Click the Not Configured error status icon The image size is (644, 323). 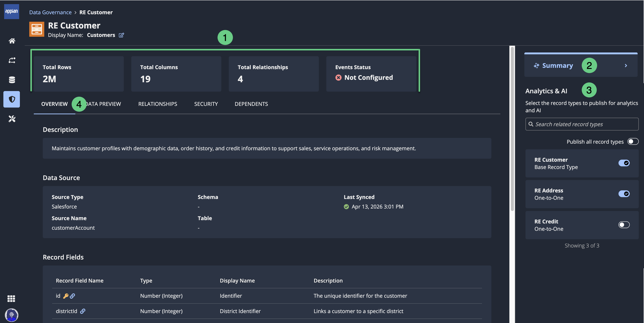339,78
